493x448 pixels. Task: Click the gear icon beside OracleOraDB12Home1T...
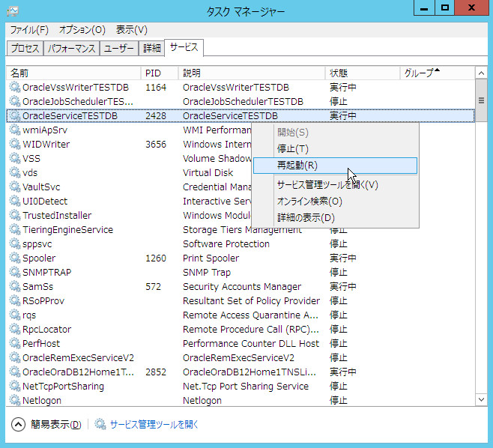tap(15, 372)
